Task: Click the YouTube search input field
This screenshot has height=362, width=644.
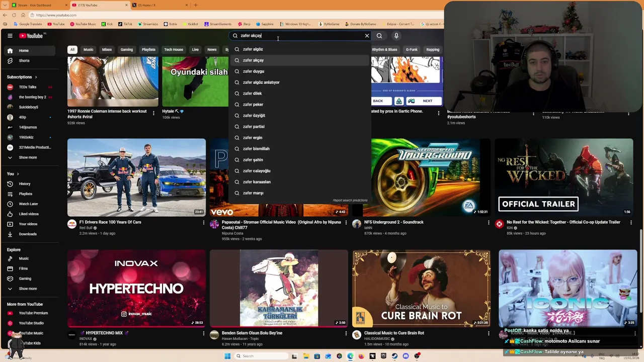Action: (301, 36)
